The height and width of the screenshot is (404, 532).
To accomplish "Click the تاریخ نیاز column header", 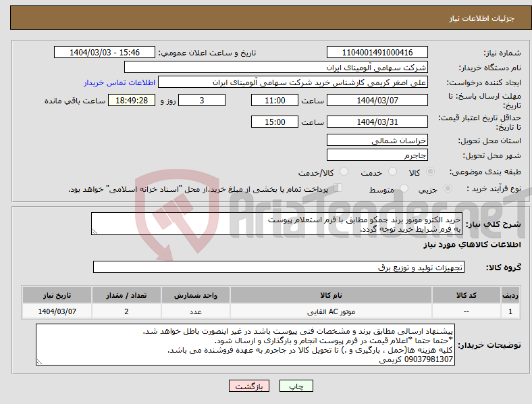I will (57, 295).
